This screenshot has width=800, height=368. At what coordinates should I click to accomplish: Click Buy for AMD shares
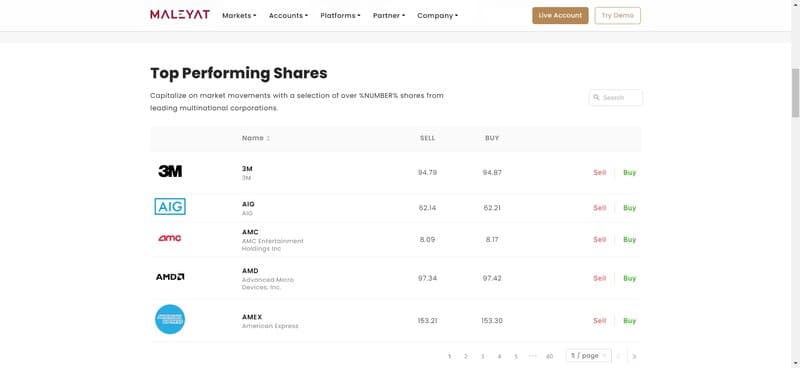(x=630, y=278)
